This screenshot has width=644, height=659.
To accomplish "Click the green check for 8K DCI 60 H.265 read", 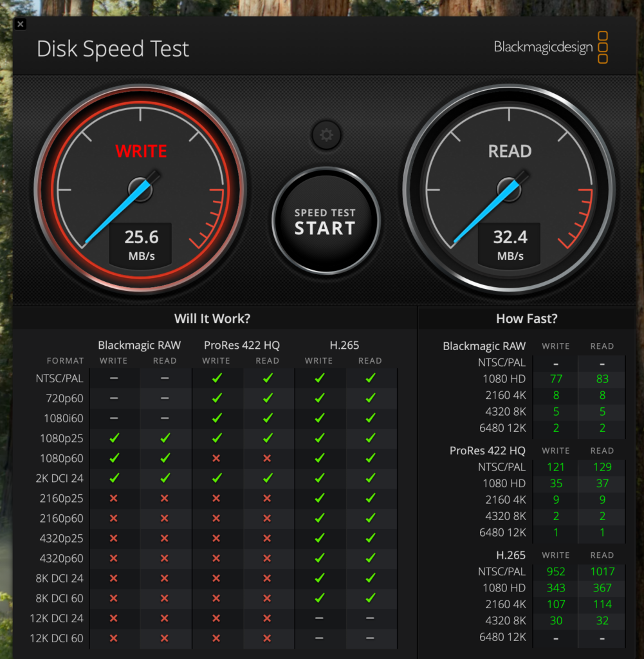I will click(370, 598).
